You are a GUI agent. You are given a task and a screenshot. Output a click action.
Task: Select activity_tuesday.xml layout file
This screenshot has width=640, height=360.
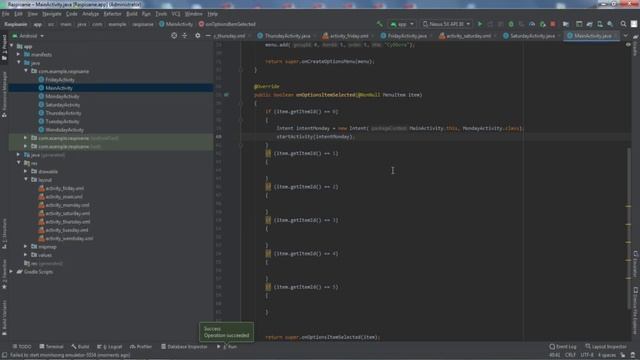pyautogui.click(x=67, y=230)
